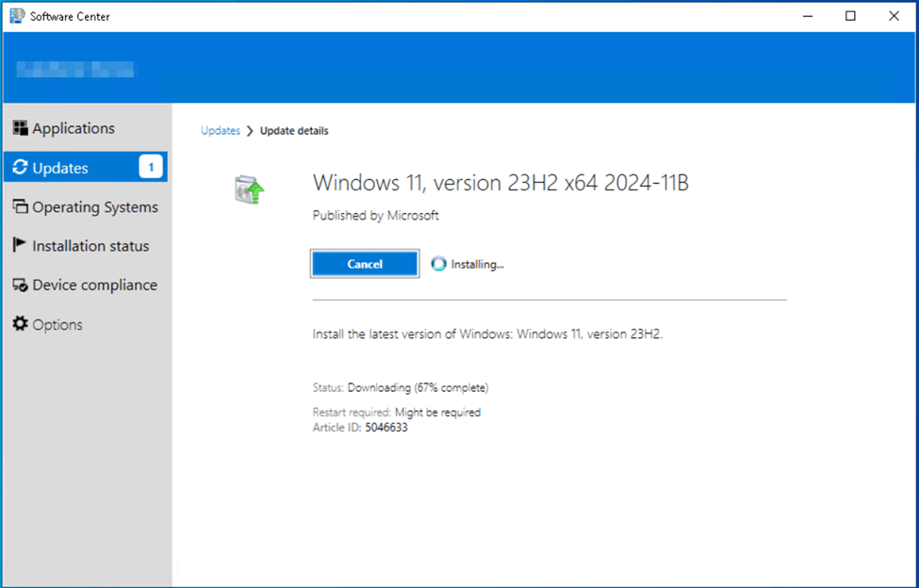This screenshot has height=588, width=919.
Task: Open the Installation status label in sidebar
Action: click(90, 246)
